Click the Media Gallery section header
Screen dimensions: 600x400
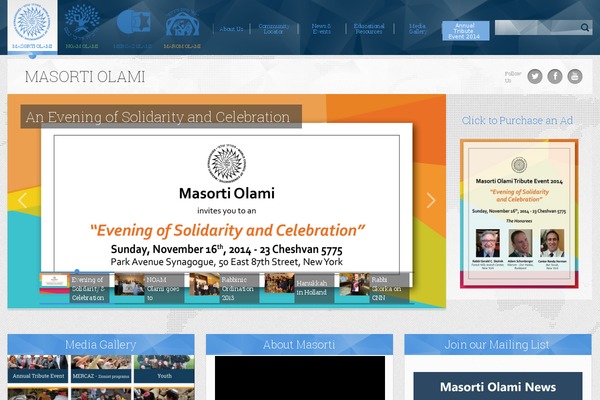(101, 344)
